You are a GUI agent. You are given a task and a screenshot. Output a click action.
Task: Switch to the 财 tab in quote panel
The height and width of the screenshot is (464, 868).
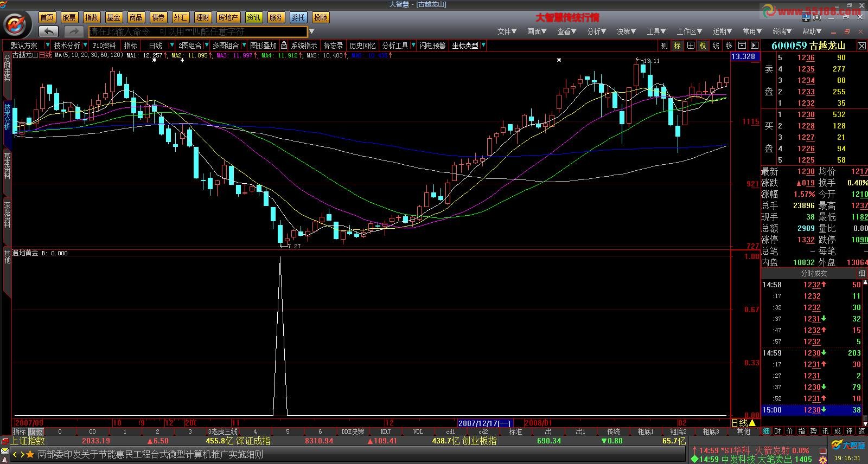tap(778, 431)
